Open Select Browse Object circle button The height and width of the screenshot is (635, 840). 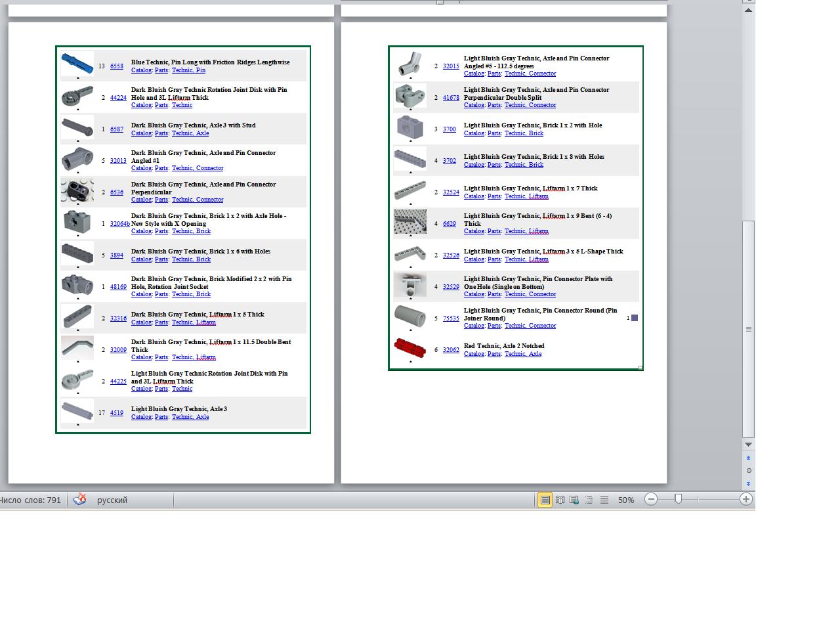pos(748,470)
